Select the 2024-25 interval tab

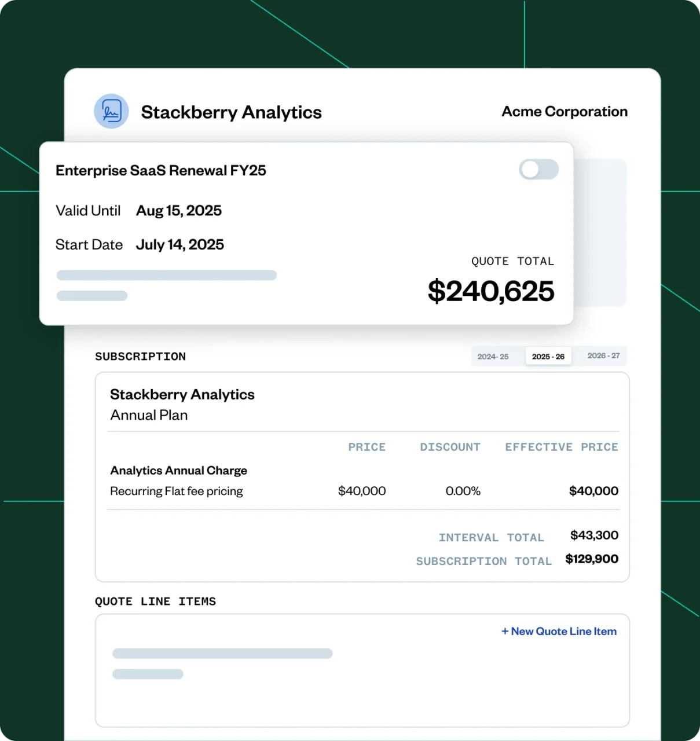pos(494,356)
